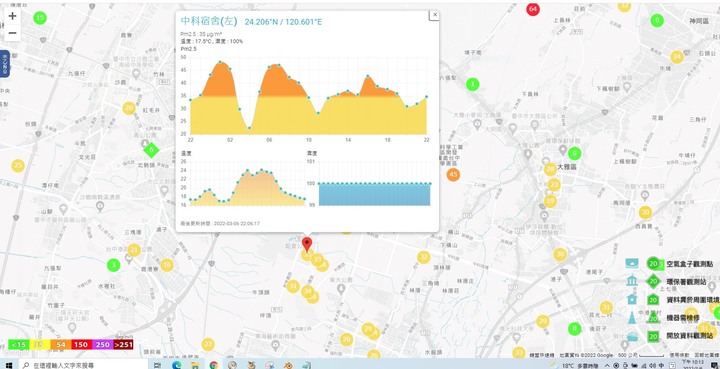This screenshot has width=720, height=369.
Task: Zoom in the map with plus button
Action: pyautogui.click(x=12, y=16)
